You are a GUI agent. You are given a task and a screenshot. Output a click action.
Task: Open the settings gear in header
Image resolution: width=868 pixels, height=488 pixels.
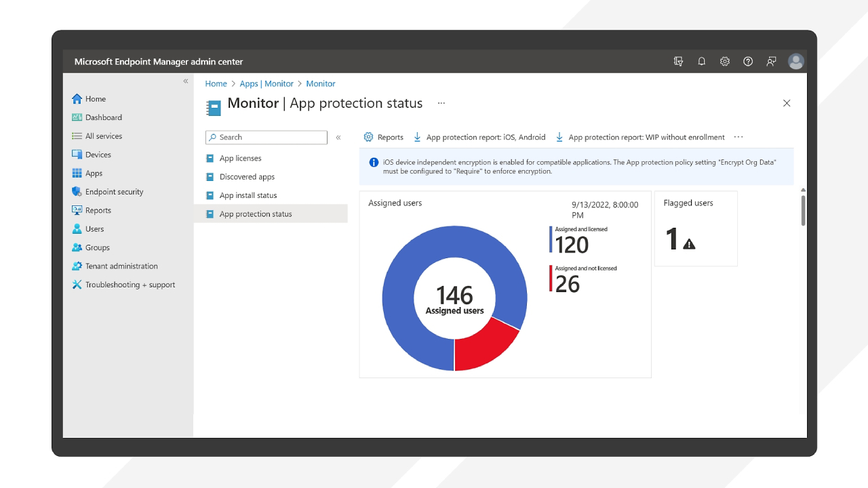(x=725, y=62)
